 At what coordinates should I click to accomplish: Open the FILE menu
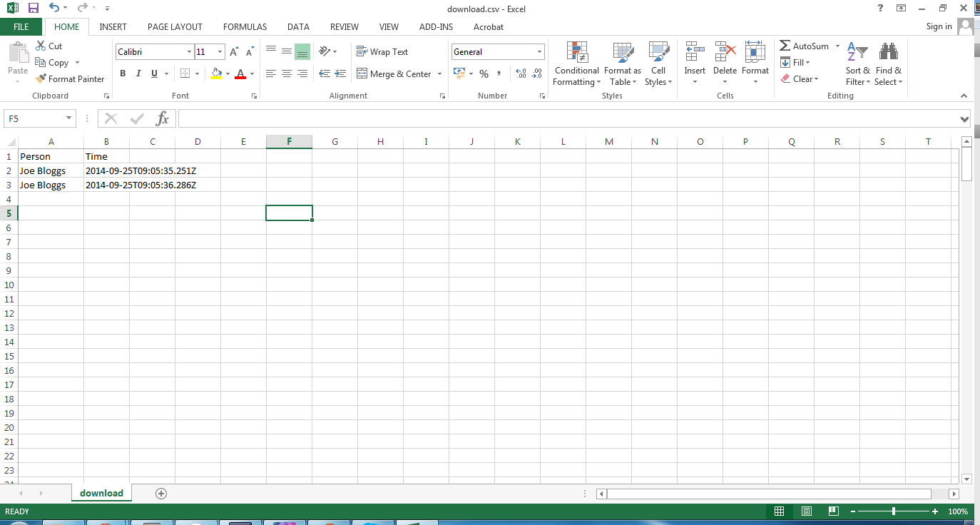pos(21,26)
